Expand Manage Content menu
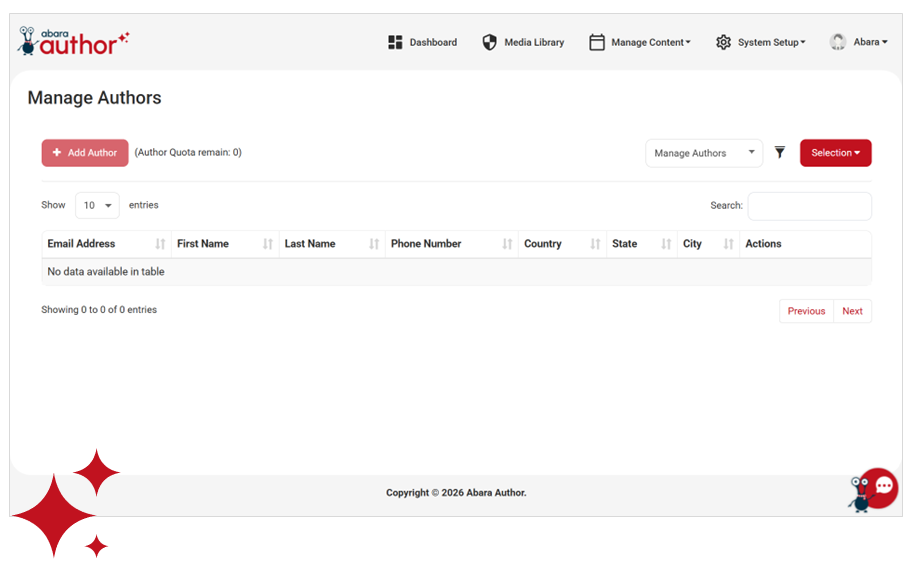The width and height of the screenshot is (915, 562). [640, 42]
